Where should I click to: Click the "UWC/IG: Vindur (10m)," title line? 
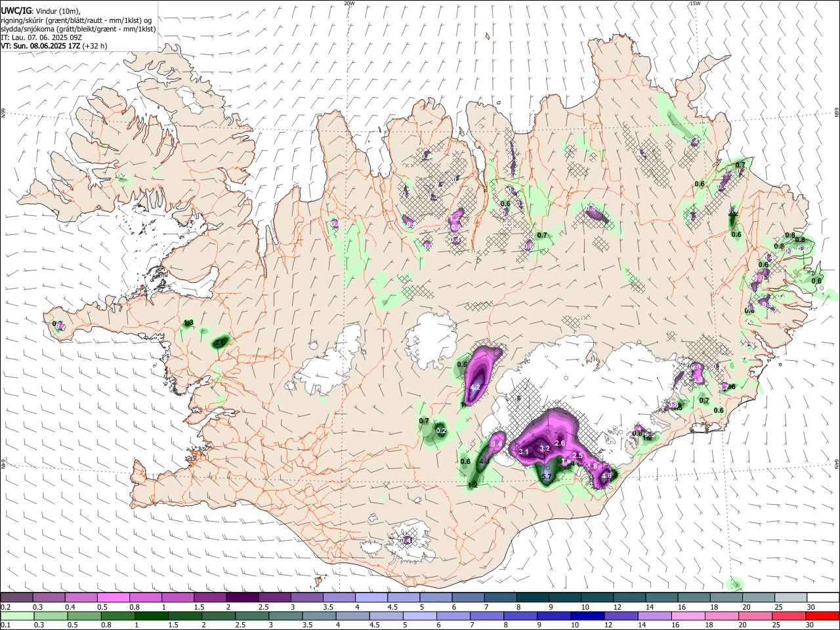[x=41, y=11]
